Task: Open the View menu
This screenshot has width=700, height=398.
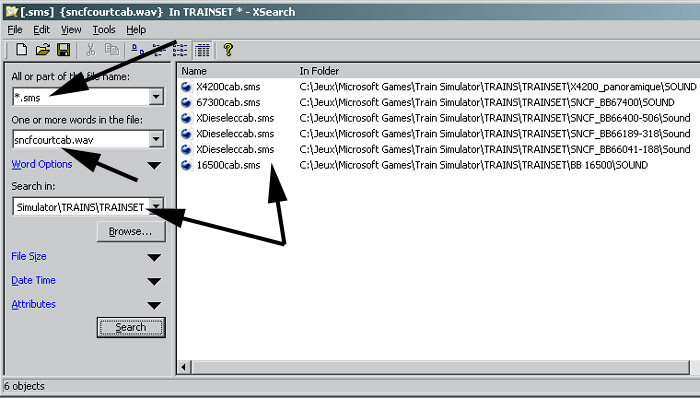Action: (x=71, y=30)
